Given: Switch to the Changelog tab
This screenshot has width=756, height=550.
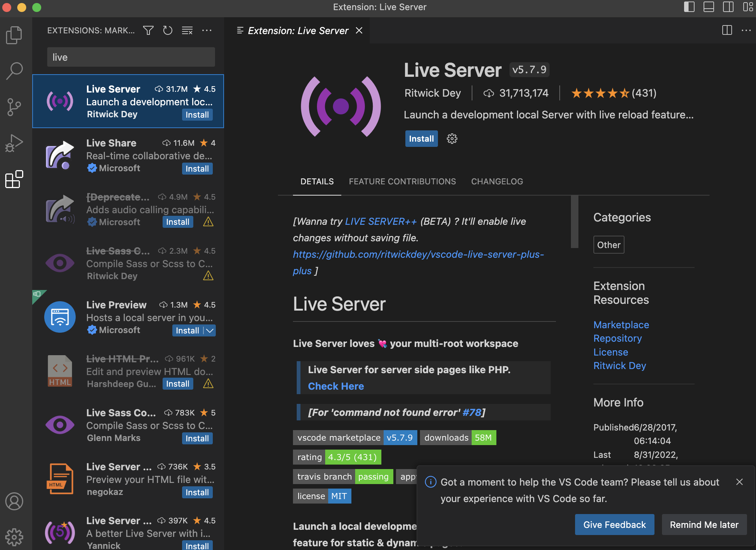Looking at the screenshot, I should [x=497, y=181].
